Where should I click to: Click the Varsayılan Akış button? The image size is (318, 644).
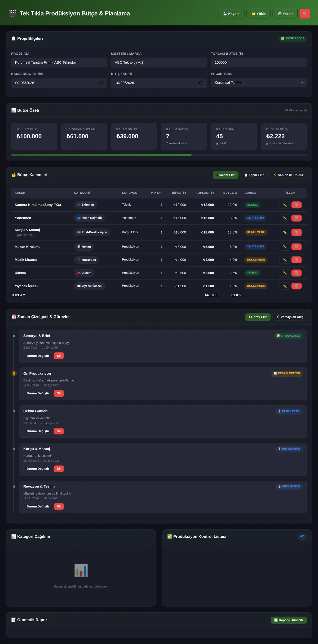[x=290, y=317]
